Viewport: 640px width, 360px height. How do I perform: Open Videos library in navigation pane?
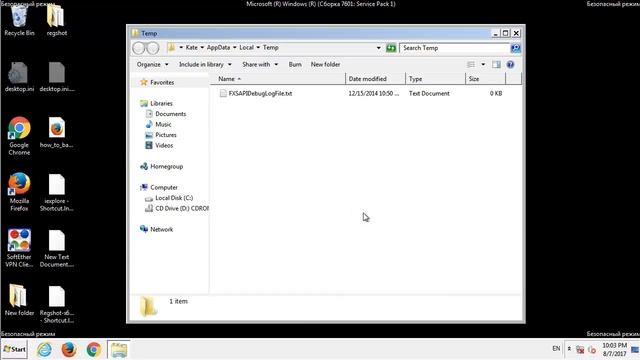pyautogui.click(x=164, y=146)
